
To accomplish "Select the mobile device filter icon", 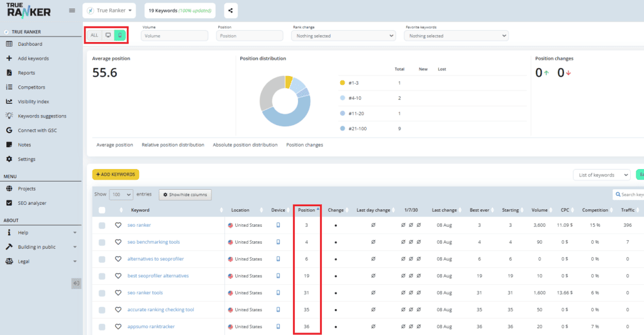I will pos(120,35).
